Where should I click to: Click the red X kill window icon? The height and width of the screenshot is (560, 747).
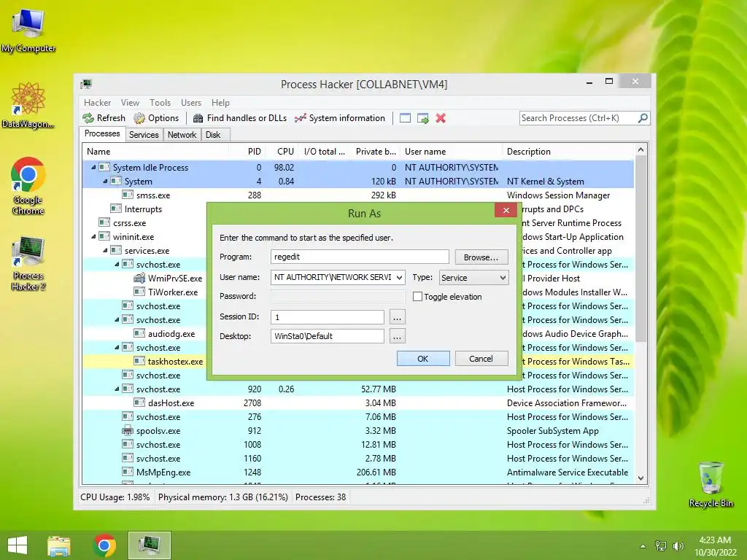[441, 118]
